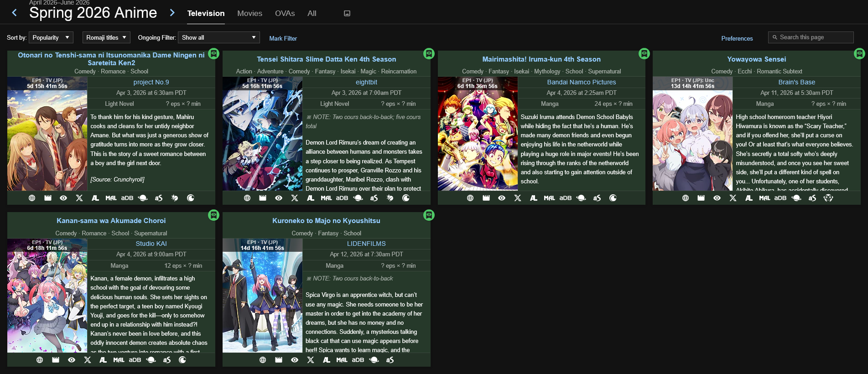
Task: Open Crunchyroll icon for Otonari no Tenshi-sama
Action: (x=191, y=198)
